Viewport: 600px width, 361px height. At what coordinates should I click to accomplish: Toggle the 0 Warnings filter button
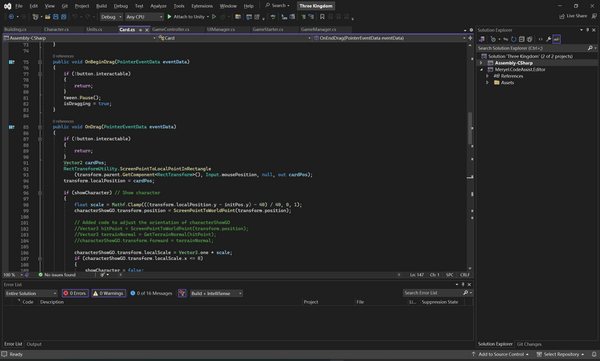pyautogui.click(x=109, y=293)
